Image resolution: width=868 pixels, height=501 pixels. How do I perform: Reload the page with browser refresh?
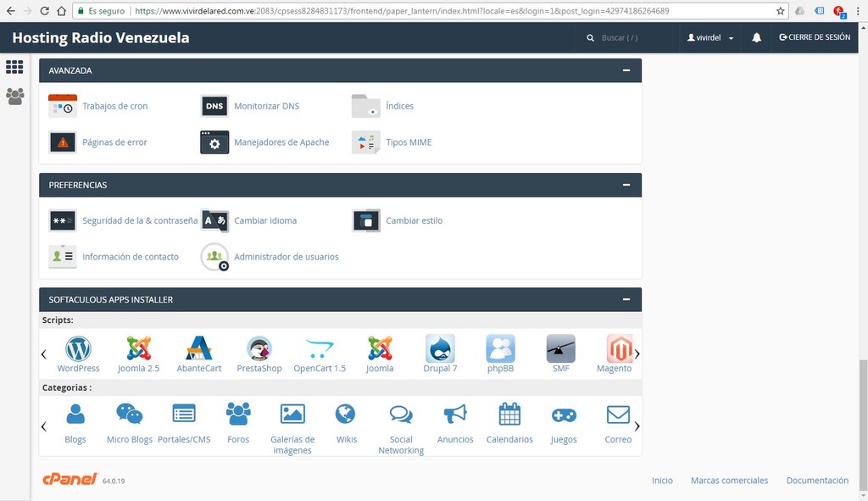44,11
